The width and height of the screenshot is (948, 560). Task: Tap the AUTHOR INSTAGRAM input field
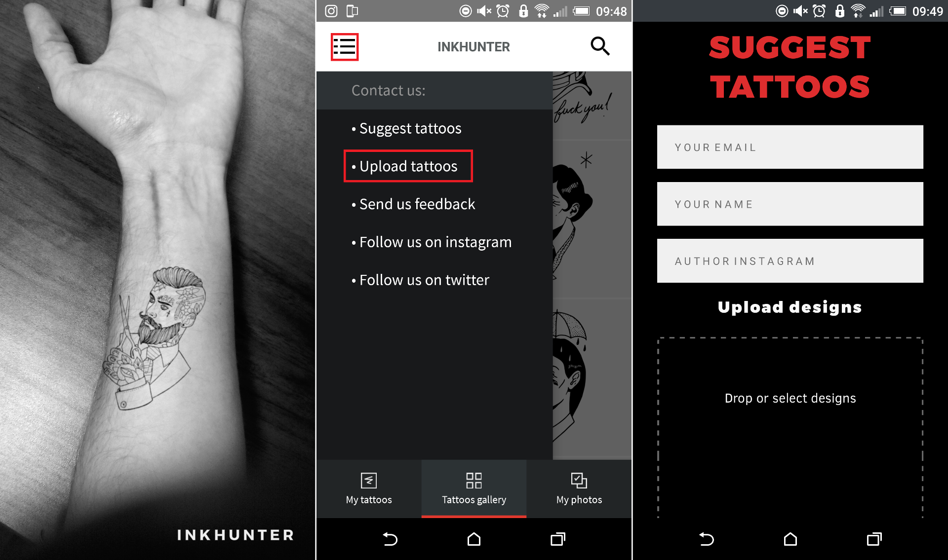(x=790, y=261)
